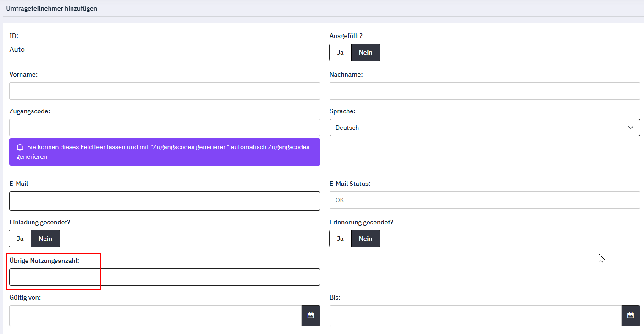Click into the E-Mail input field

pyautogui.click(x=165, y=201)
